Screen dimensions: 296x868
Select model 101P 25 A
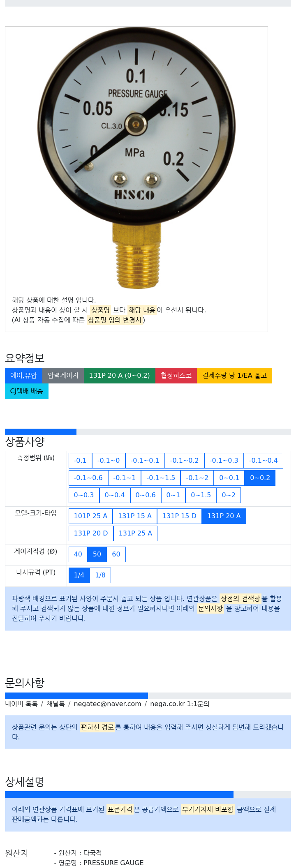pyautogui.click(x=90, y=516)
